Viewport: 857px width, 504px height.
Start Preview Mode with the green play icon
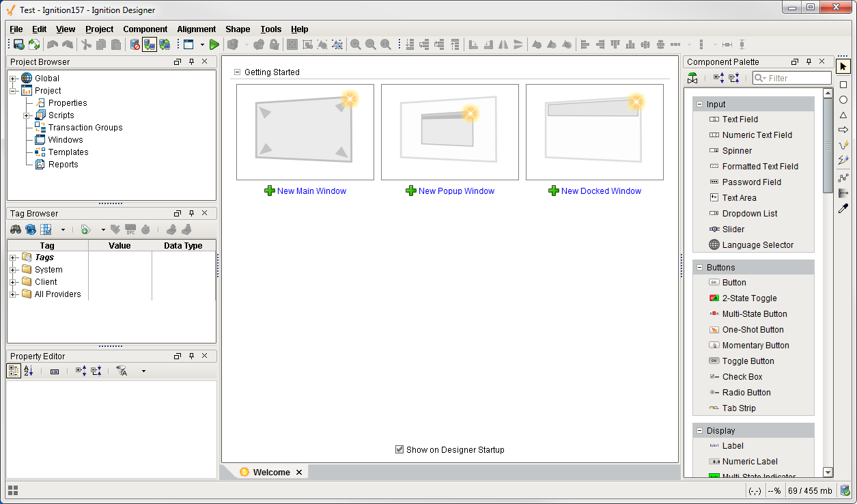tap(214, 44)
